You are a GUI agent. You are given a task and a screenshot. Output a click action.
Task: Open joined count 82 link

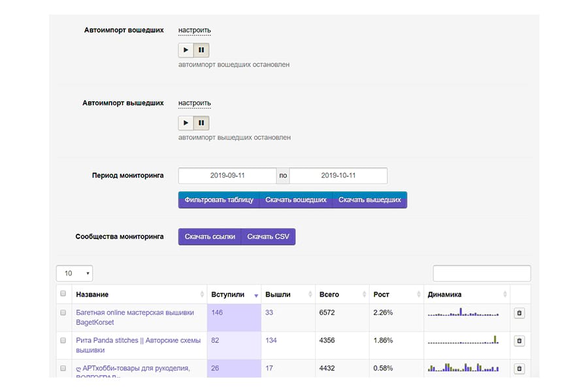coord(215,340)
